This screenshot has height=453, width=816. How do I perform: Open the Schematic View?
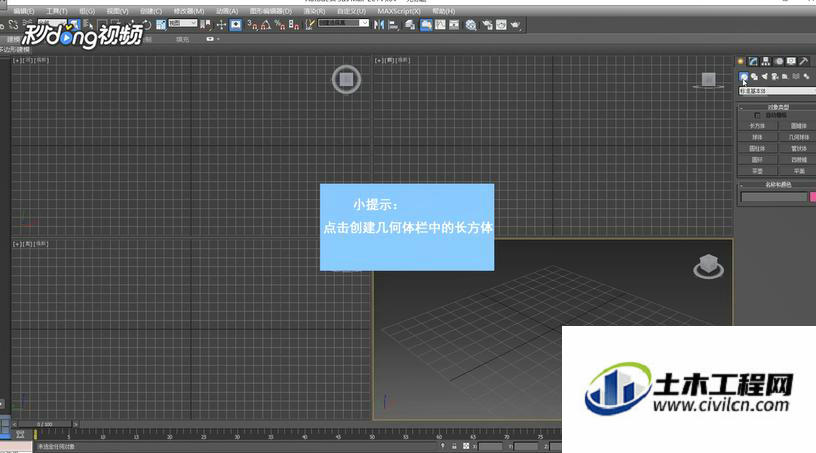(454, 24)
